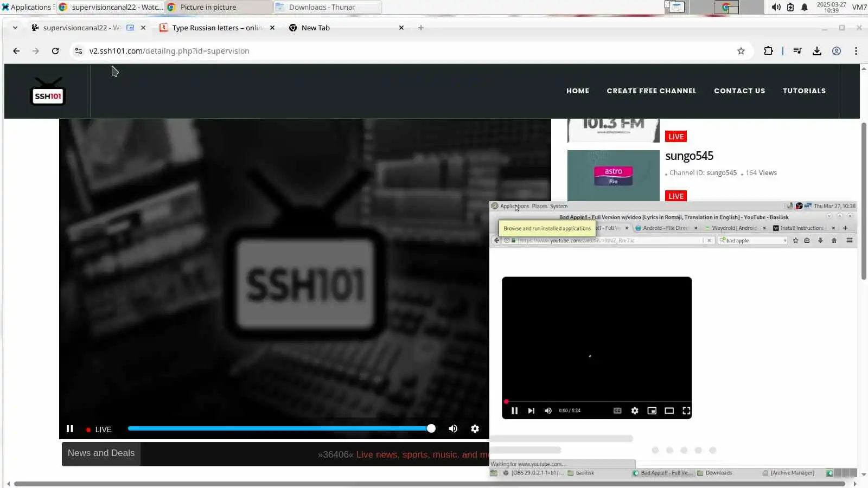Mute the YouTube video player
Viewport: 868px width, 488px height.
coord(548,410)
